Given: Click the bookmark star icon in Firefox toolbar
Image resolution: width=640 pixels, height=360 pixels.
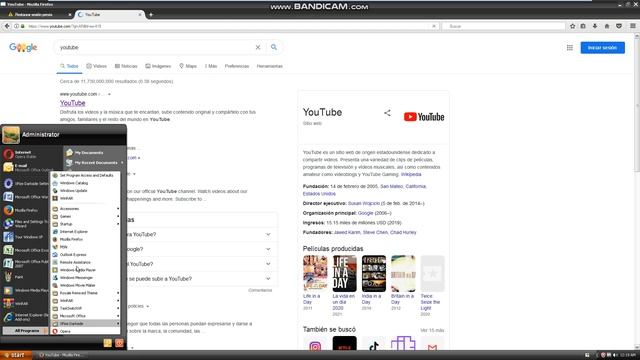Looking at the screenshot, I should coord(572,26).
